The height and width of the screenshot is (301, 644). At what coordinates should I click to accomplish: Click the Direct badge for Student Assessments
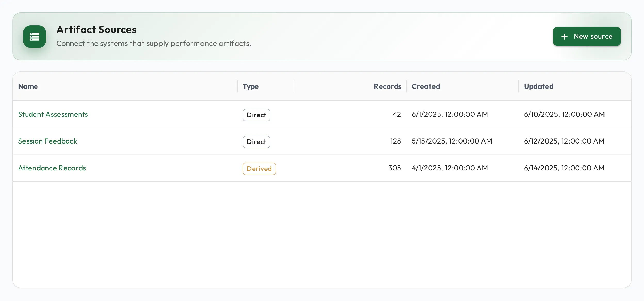coord(256,115)
